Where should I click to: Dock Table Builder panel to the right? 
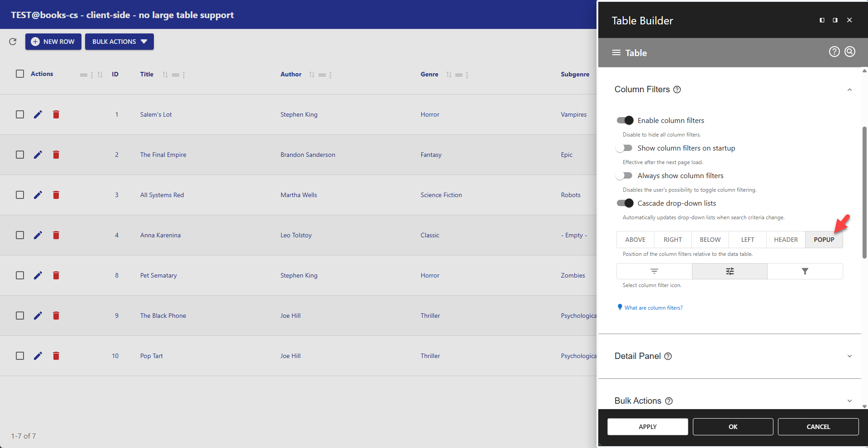click(x=835, y=20)
